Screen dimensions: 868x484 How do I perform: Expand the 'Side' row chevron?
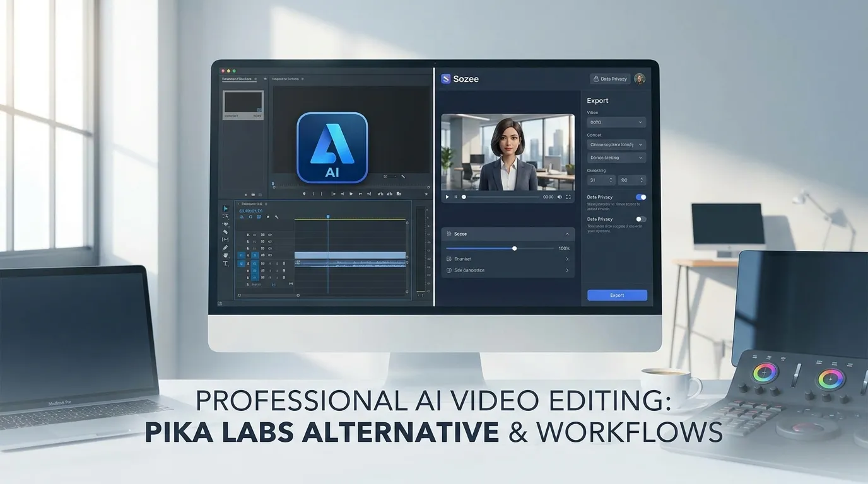point(567,270)
